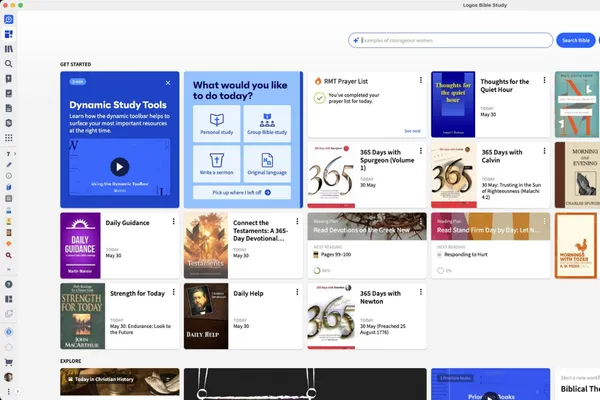Open 365 Days with Spurgeon options menu
Viewport: 600px width, 400px height.
421,151
